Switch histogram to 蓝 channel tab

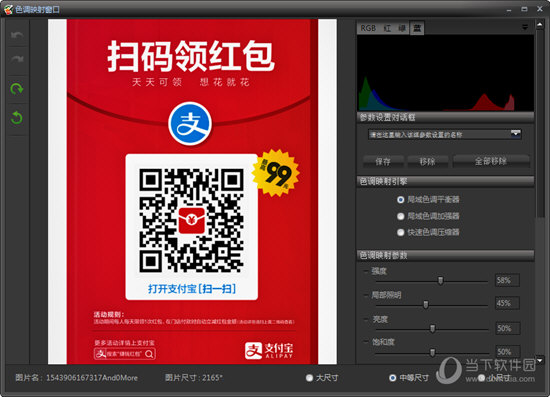point(417,28)
